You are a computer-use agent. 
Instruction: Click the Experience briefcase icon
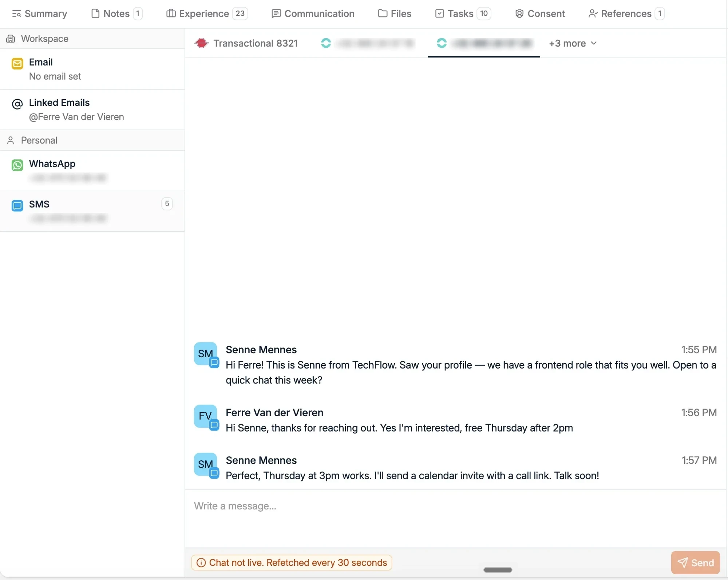coord(171,13)
